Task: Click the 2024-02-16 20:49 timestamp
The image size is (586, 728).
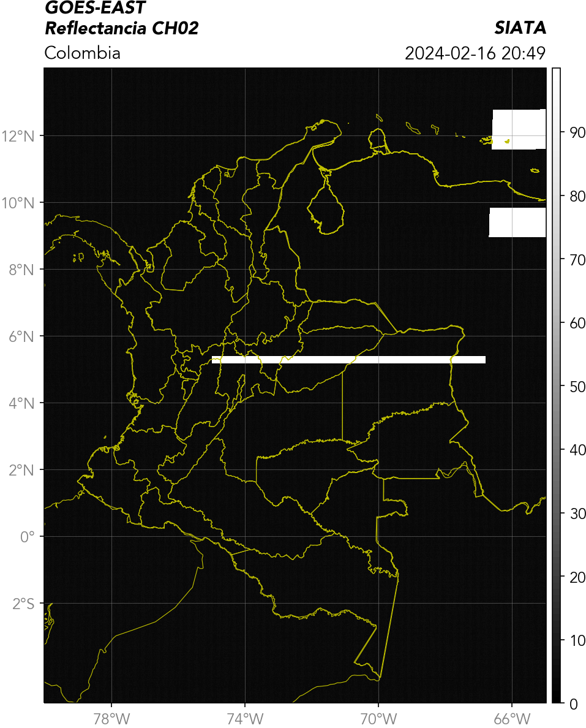Action: pos(475,53)
